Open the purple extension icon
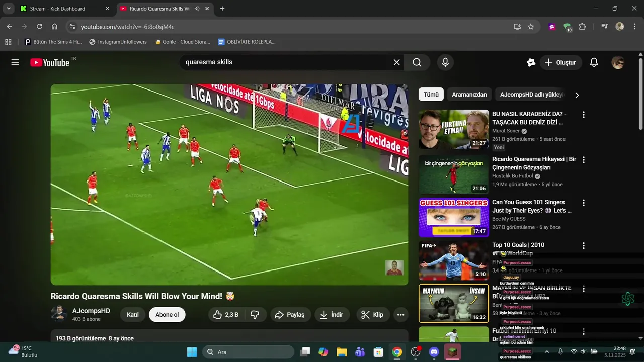 tap(552, 27)
